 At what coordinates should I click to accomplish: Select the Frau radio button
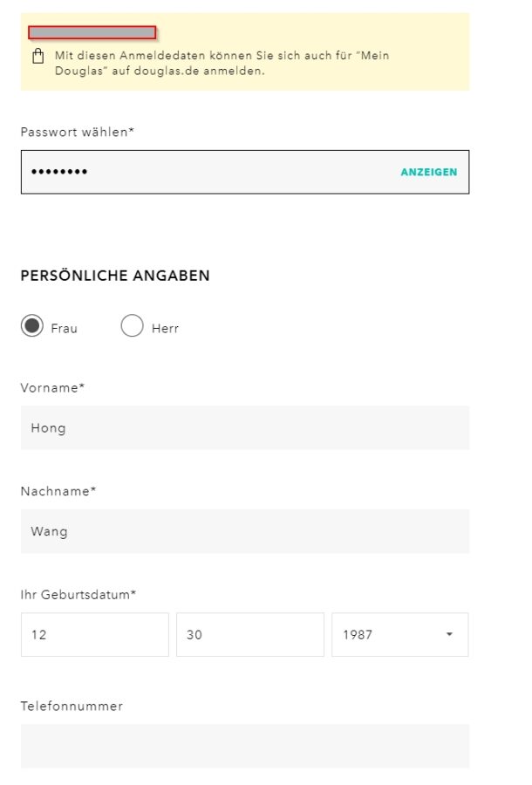click(32, 326)
